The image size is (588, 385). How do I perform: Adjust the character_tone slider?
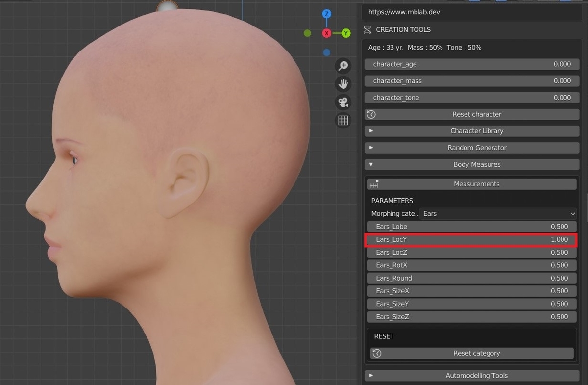(472, 98)
